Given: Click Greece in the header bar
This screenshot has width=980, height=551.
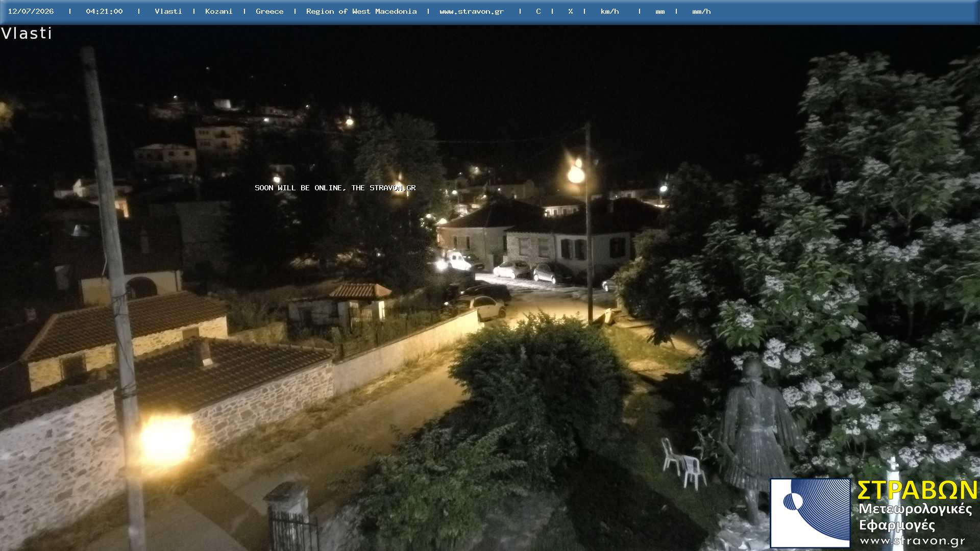Looking at the screenshot, I should (x=269, y=11).
